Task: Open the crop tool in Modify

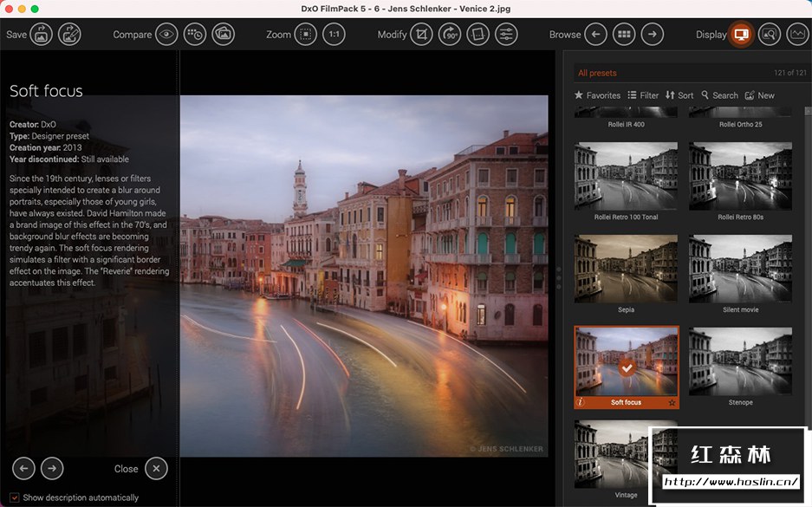Action: [x=421, y=35]
